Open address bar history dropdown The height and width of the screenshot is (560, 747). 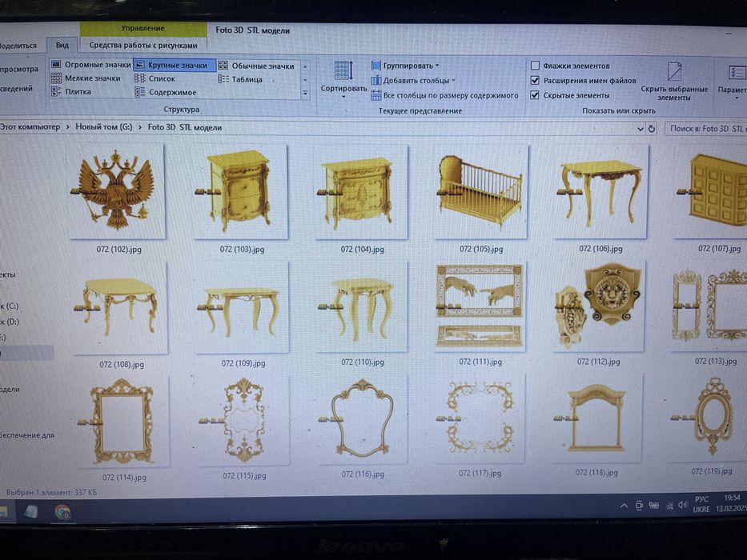coord(640,129)
